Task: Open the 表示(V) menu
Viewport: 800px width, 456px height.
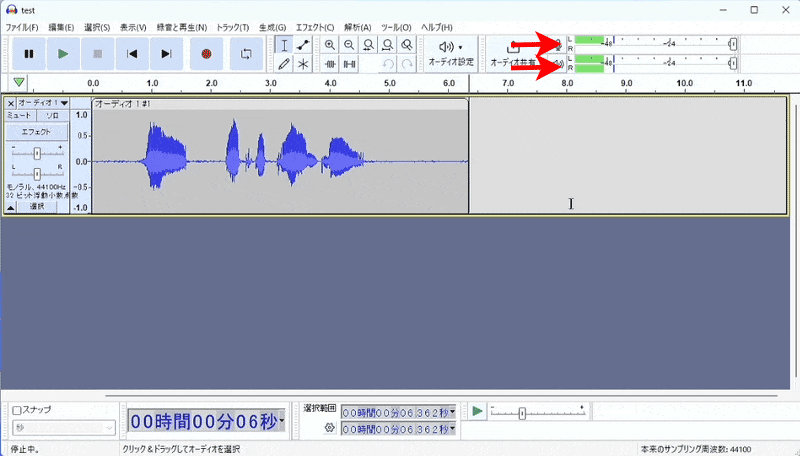Action: pyautogui.click(x=133, y=27)
